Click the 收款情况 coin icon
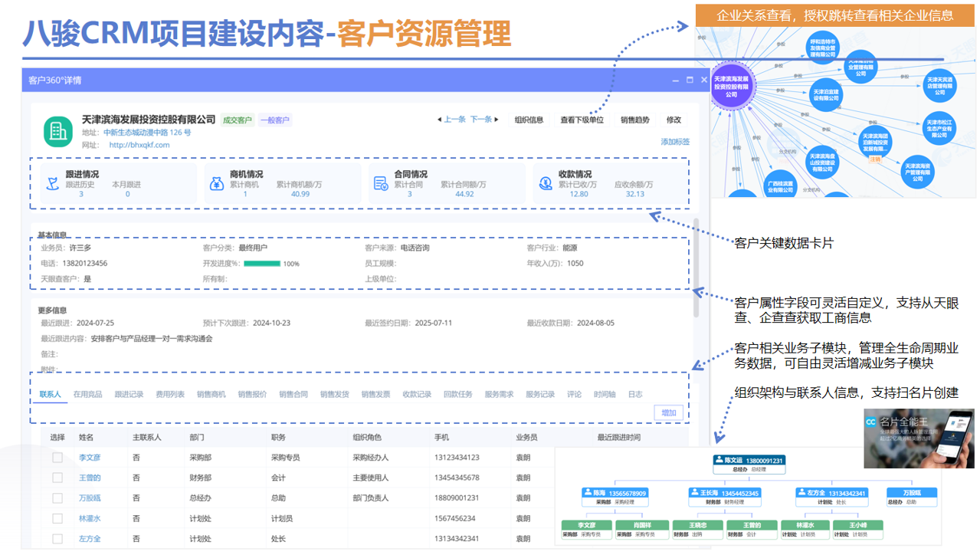This screenshot has height=555, width=980. point(544,182)
